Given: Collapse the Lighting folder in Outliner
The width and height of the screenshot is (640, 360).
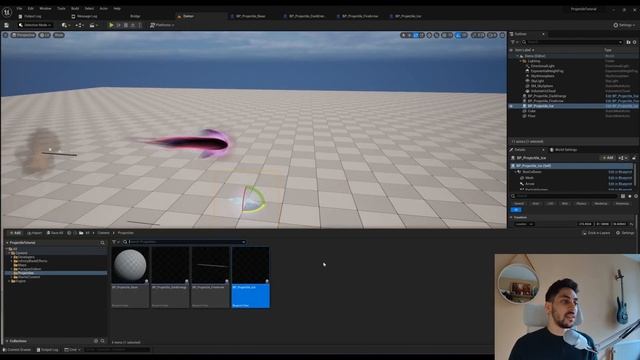Looking at the screenshot, I should 521,61.
